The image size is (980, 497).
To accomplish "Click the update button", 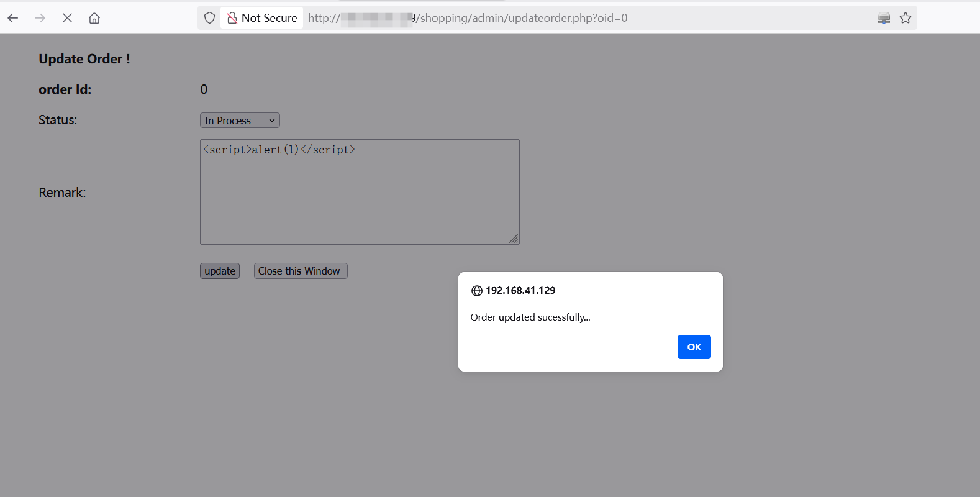I will [x=220, y=271].
